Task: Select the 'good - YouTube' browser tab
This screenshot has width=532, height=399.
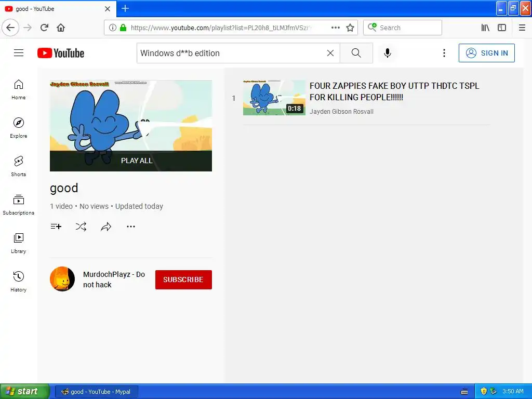Action: click(58, 9)
